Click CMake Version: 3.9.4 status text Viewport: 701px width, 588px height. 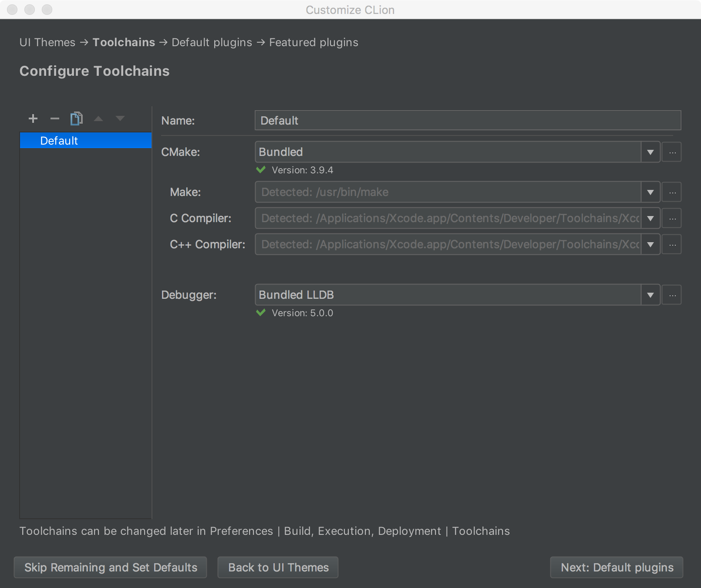303,170
